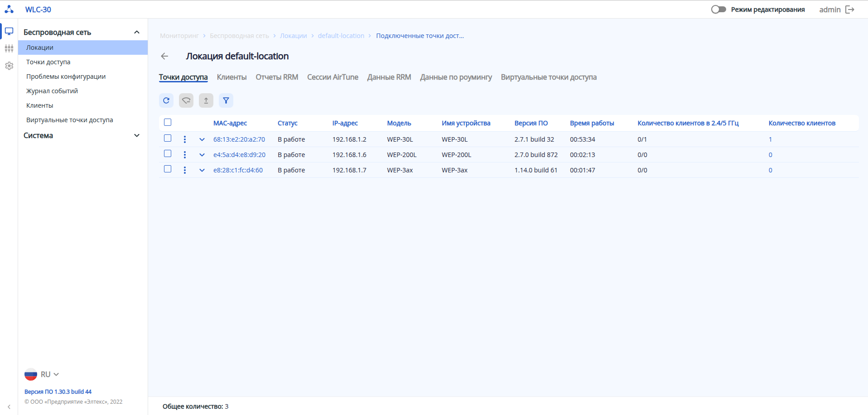Click the logout icon next to admin

pos(850,10)
